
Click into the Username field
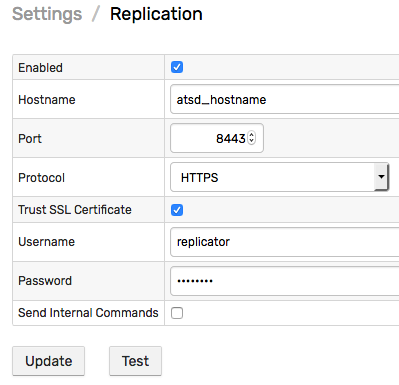click(285, 242)
